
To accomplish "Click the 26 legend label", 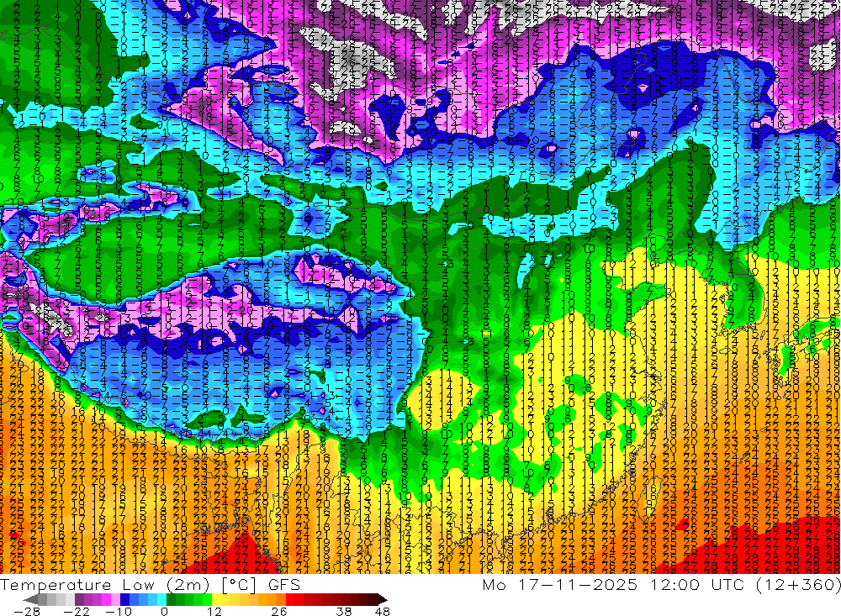I will pos(279,611).
